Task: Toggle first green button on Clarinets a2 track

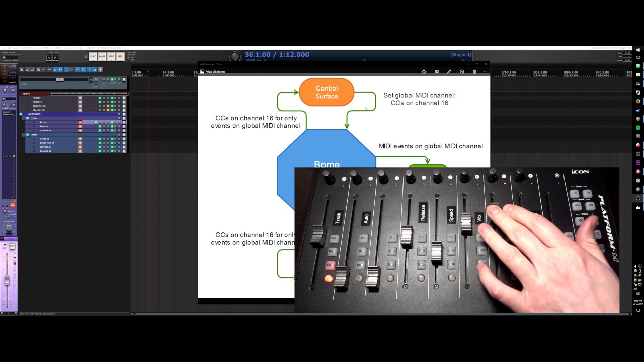Action: 100,147
